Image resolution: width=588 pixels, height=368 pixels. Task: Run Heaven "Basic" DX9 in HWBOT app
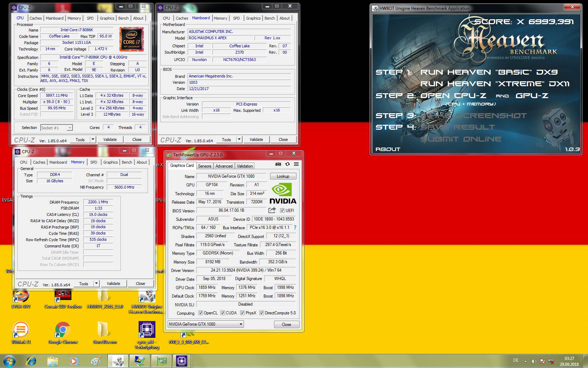coord(489,72)
